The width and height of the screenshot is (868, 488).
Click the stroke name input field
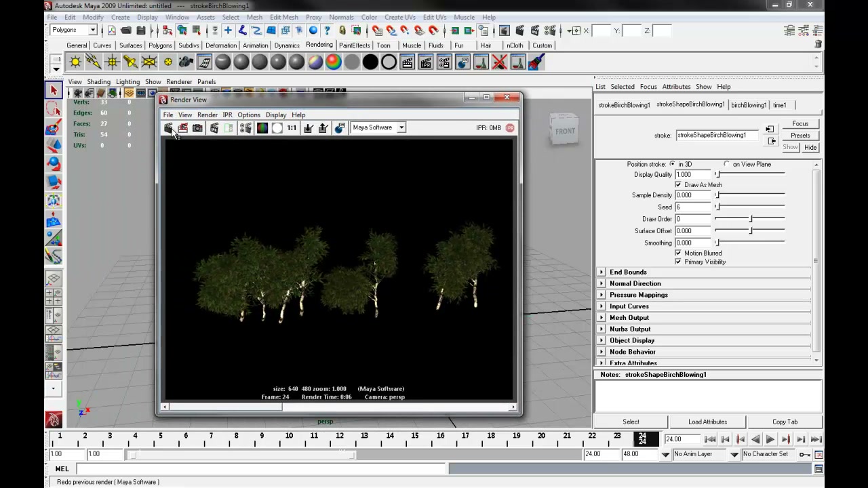pos(717,135)
